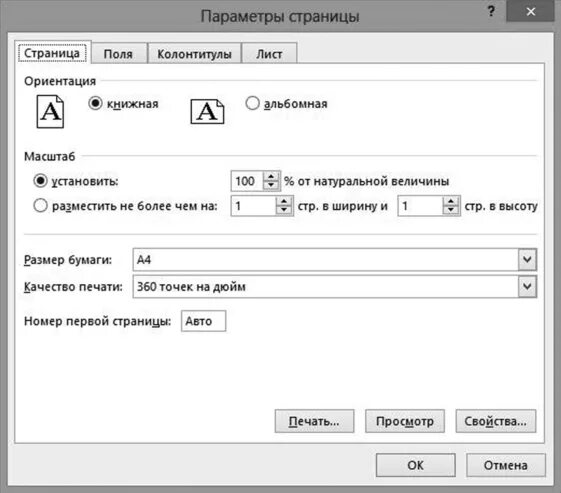The height and width of the screenshot is (493, 561).
Task: Increase pages wide value with up arrow
Action: pos(284,201)
